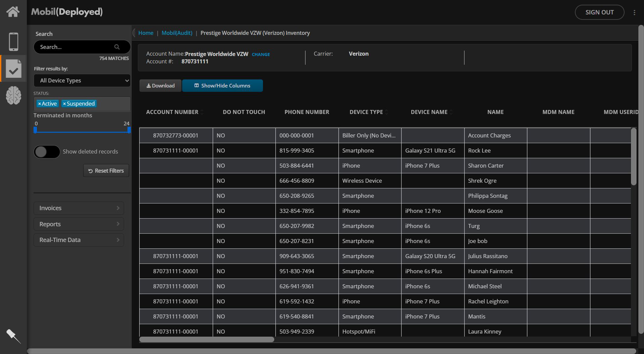Sort by Account Number column arrows

202,112
